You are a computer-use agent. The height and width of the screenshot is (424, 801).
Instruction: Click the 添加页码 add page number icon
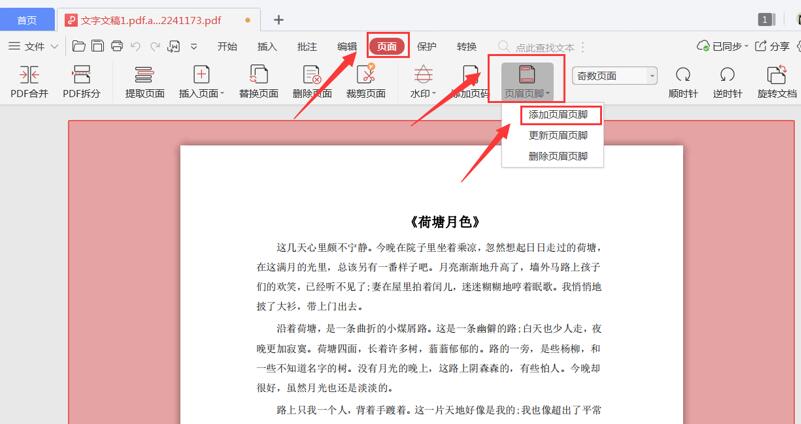click(x=470, y=75)
